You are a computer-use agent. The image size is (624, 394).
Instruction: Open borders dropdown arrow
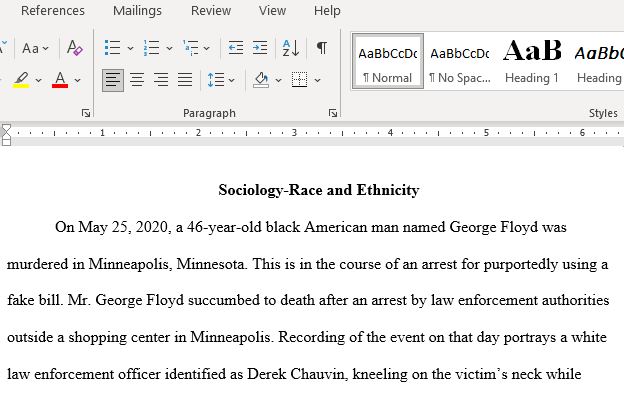[317, 80]
